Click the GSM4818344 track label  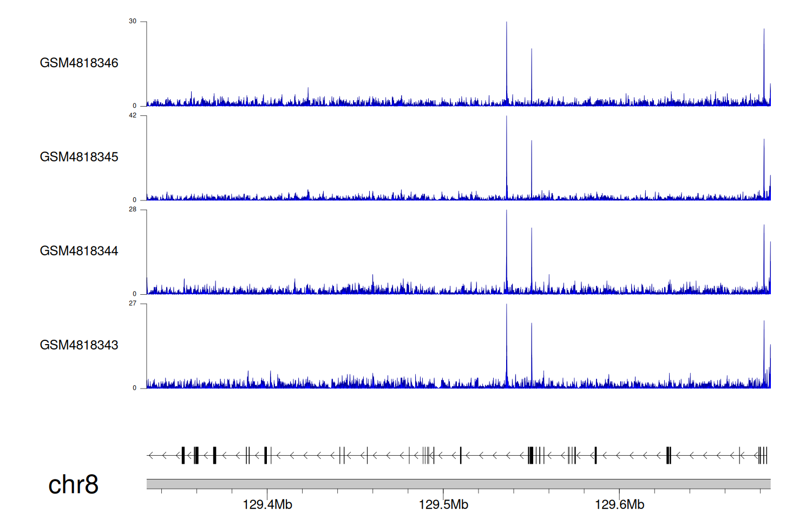click(x=79, y=251)
